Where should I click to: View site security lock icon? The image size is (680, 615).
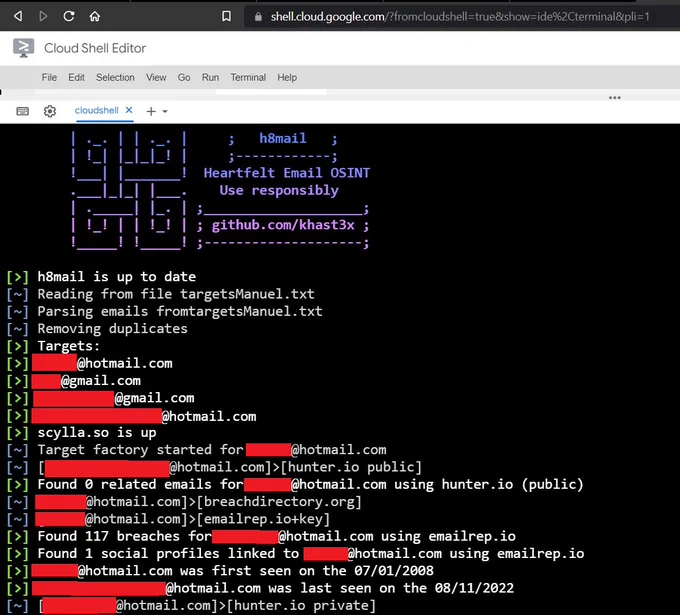coord(258,17)
